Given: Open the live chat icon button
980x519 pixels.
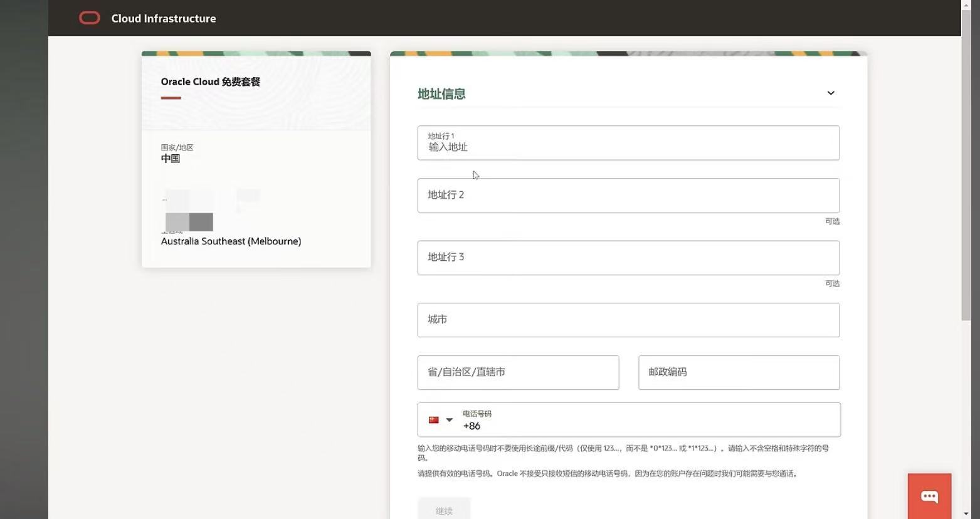Looking at the screenshot, I should 929,497.
